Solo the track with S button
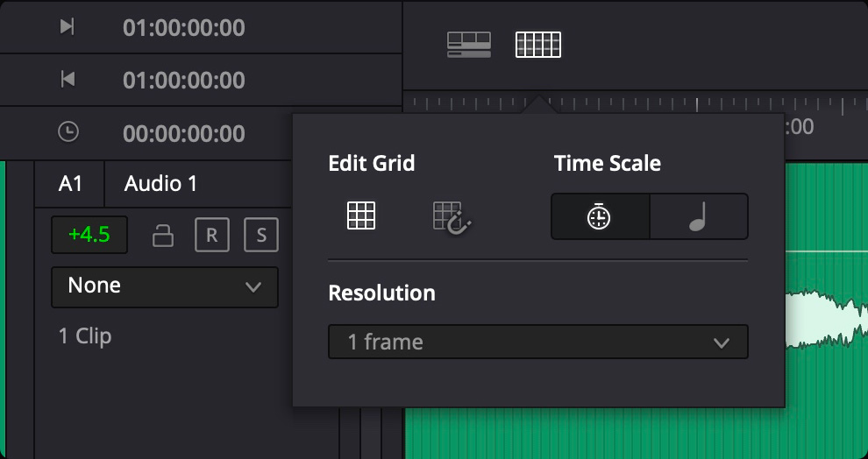Viewport: 868px width, 459px height. coord(261,235)
